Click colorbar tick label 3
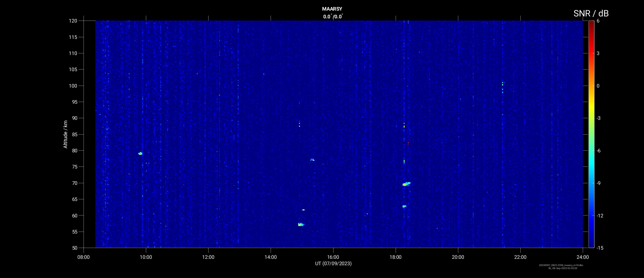 coord(598,53)
